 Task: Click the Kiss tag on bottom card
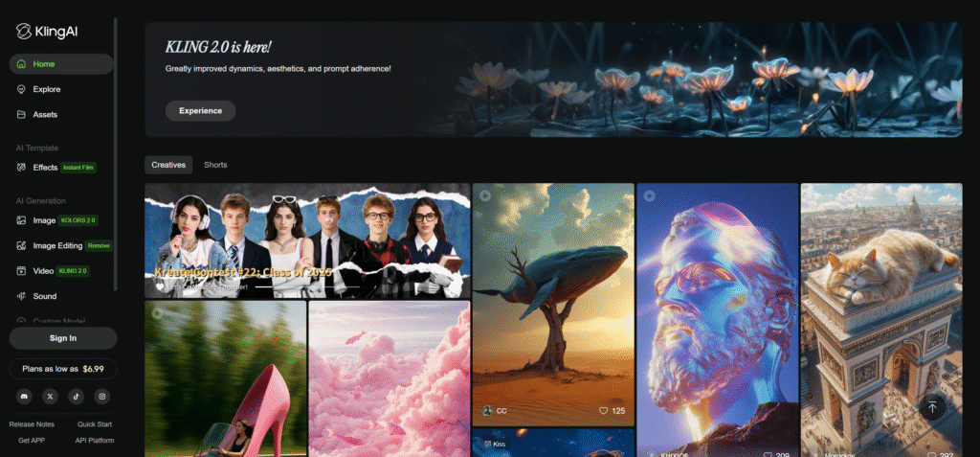(495, 444)
